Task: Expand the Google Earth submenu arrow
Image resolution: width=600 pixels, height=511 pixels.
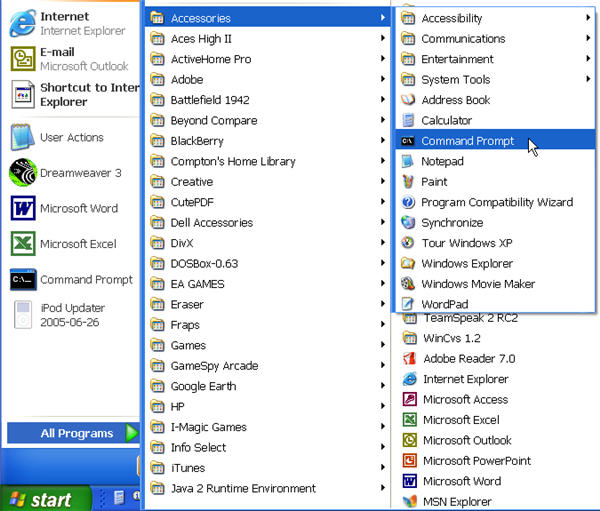Action: [x=383, y=385]
